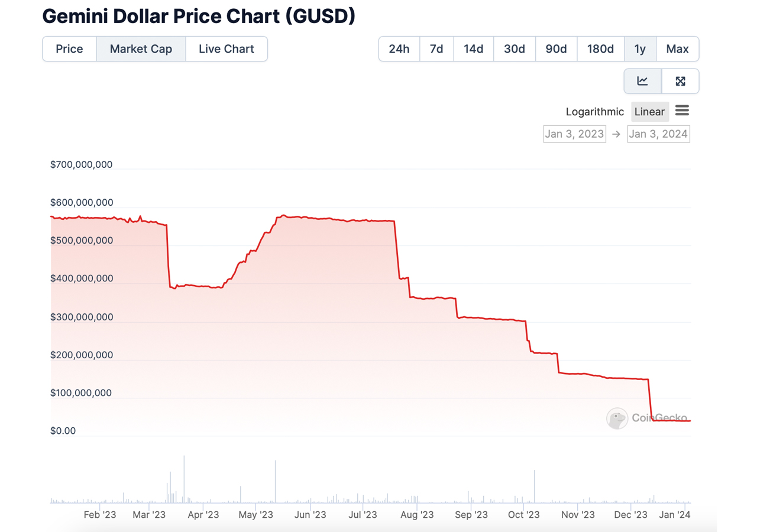Open chart hamburger menu icon
Image resolution: width=757 pixels, height=532 pixels.
pos(682,111)
